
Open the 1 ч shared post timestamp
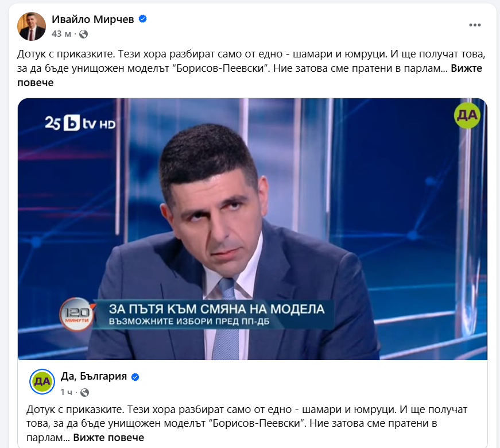67,392
